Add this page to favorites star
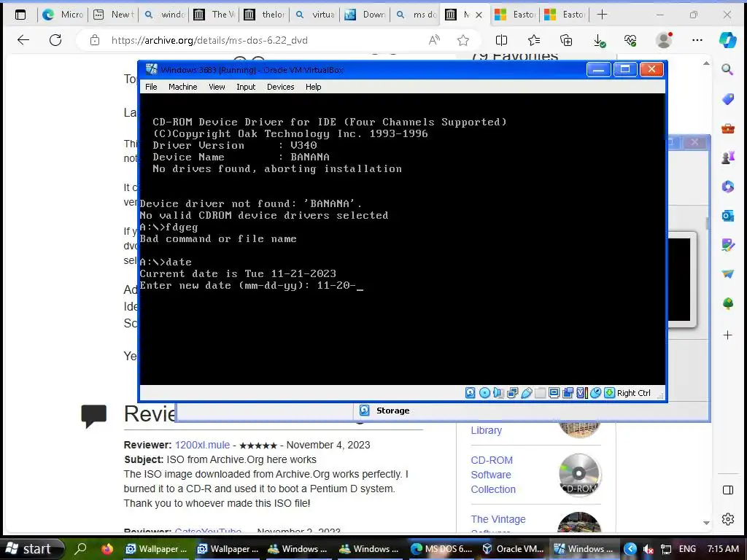Image resolution: width=747 pixels, height=560 pixels. [462, 40]
